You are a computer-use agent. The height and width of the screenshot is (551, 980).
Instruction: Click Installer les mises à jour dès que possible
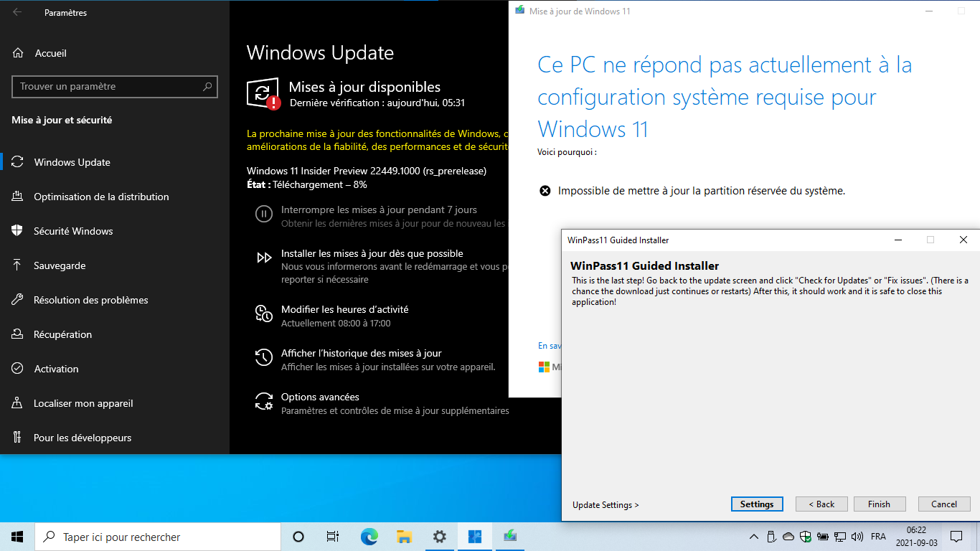tap(372, 253)
